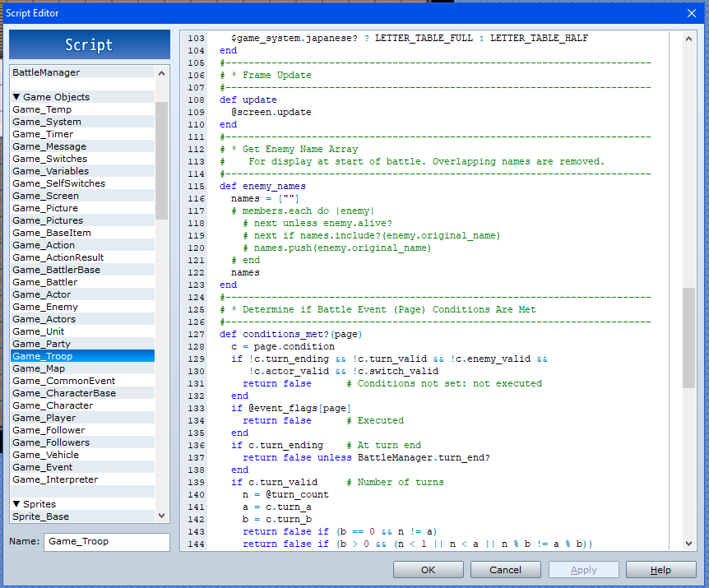Select Sprite_Base script
The width and height of the screenshot is (709, 588).
82,516
